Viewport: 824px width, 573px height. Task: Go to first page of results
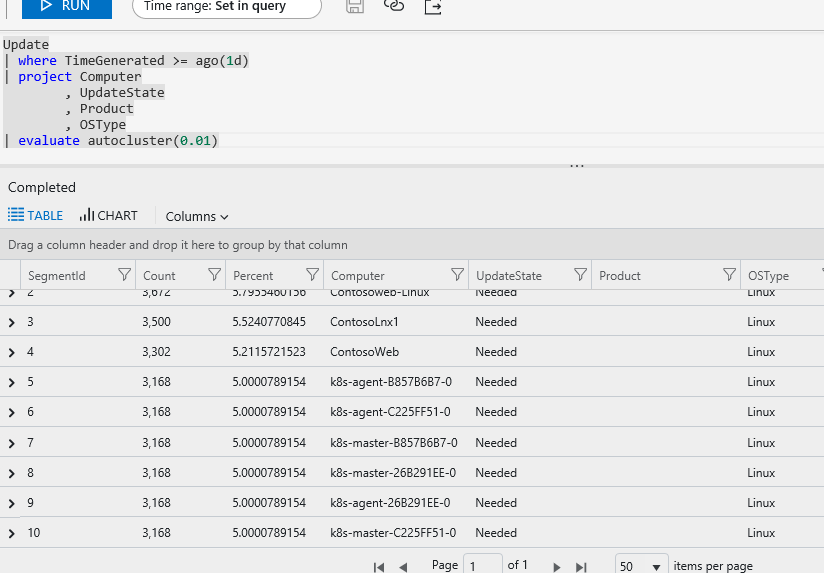(x=378, y=567)
